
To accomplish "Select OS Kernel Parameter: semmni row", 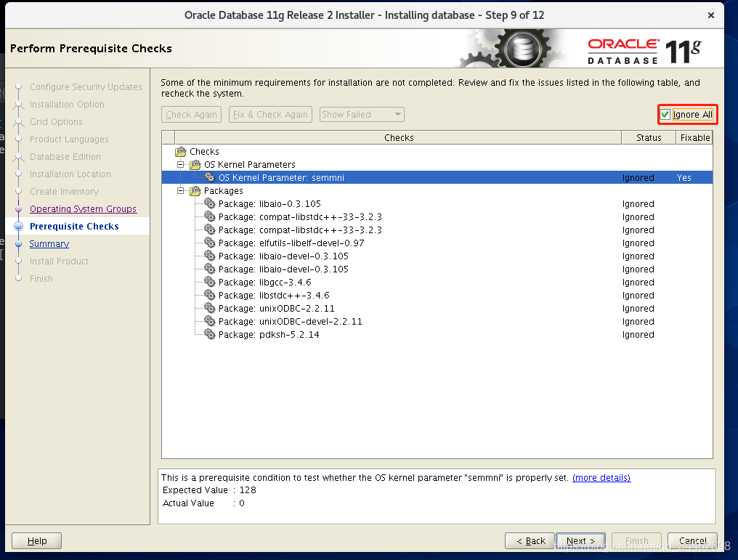I will point(437,177).
